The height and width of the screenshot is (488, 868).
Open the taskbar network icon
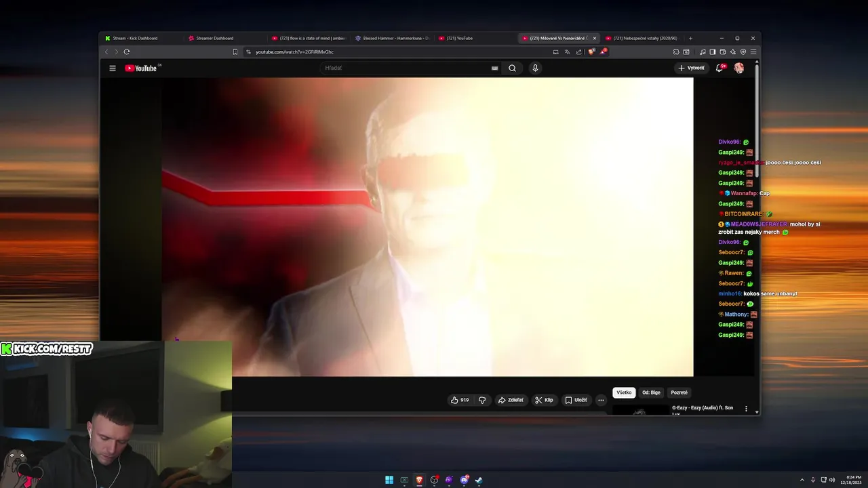[823, 480]
